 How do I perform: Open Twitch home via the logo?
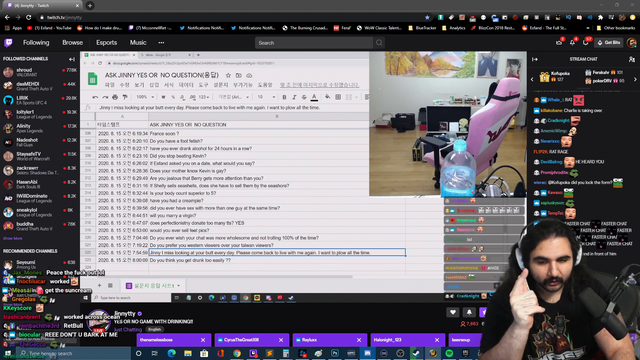(8, 42)
